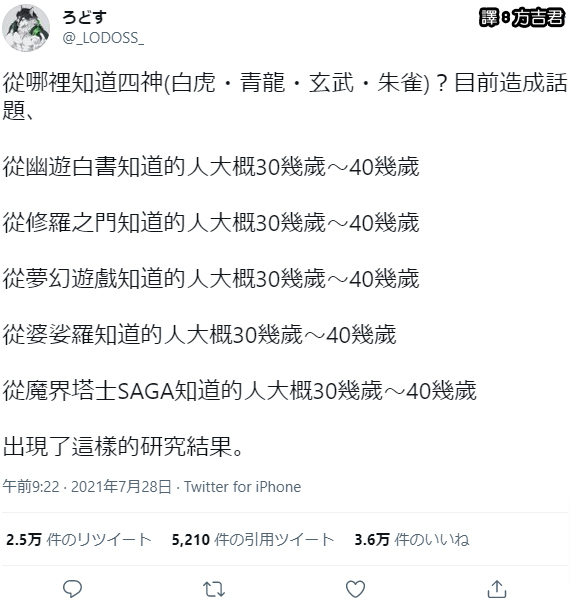View the 2.5万 retweets list
This screenshot has height=605, width=570.
click(79, 539)
